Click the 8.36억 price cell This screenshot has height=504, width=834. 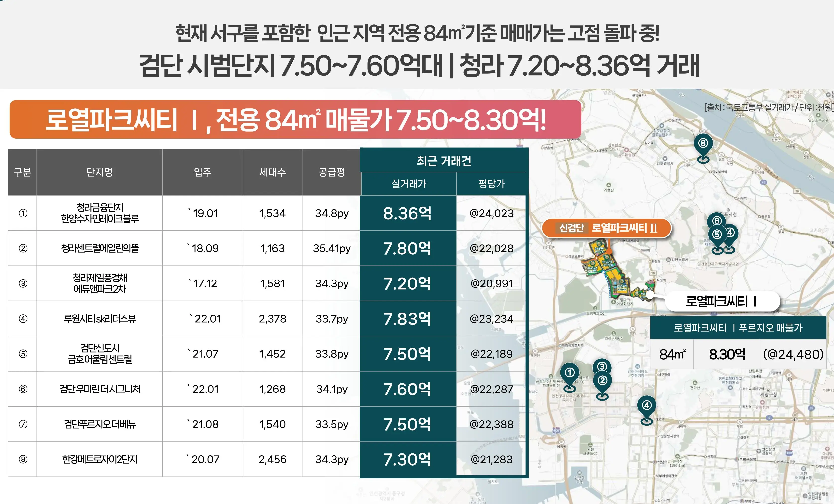pyautogui.click(x=408, y=213)
